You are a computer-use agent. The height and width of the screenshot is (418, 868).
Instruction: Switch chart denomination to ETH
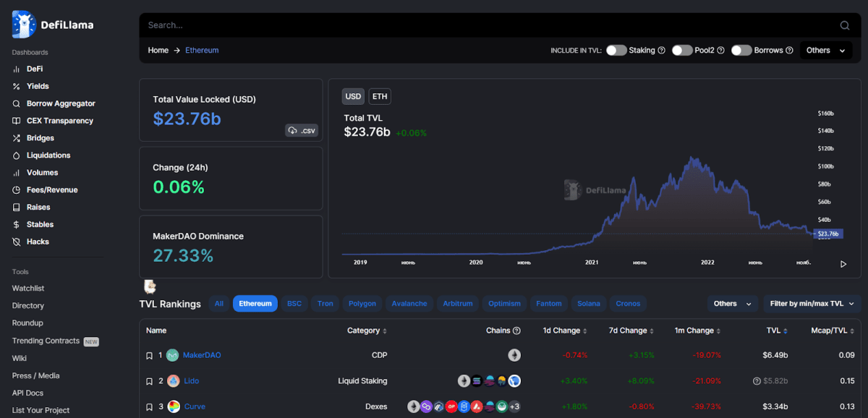pos(380,96)
